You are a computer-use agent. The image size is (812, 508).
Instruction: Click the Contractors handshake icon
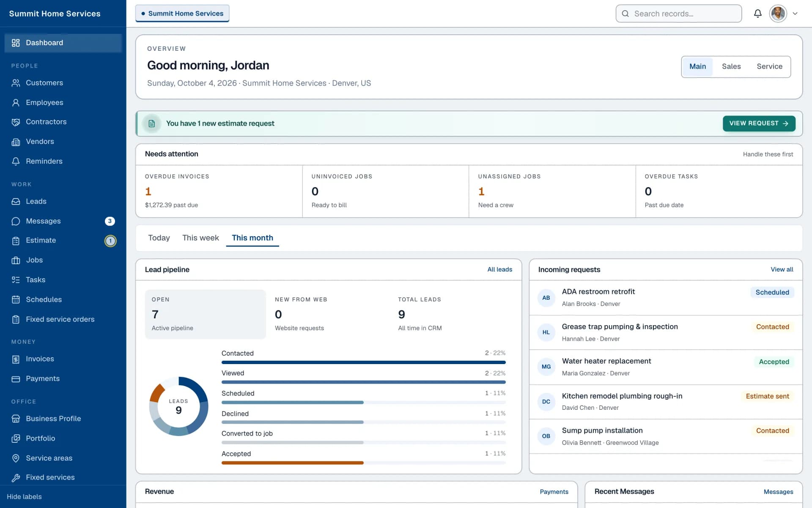(x=16, y=122)
